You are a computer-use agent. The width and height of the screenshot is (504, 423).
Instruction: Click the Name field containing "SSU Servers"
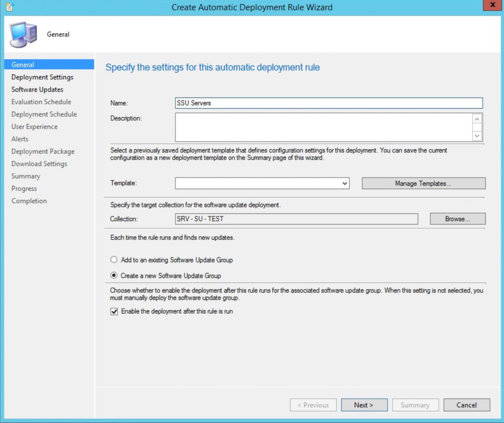[x=329, y=103]
